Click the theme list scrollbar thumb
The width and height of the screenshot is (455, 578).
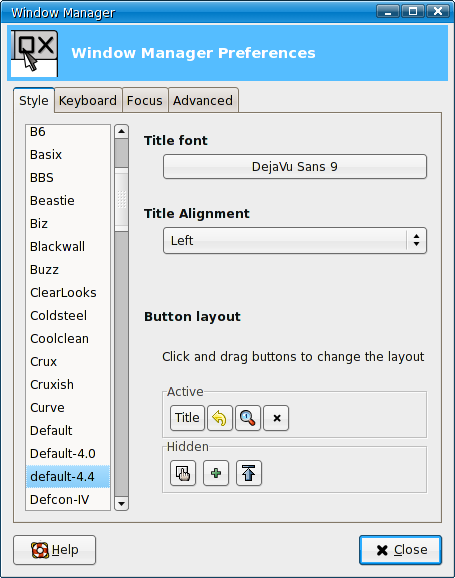click(x=121, y=199)
